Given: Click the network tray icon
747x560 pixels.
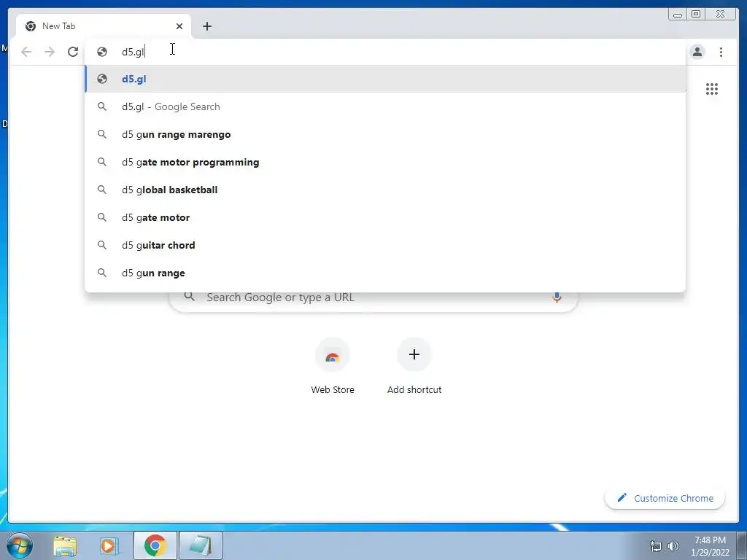Looking at the screenshot, I should click(656, 546).
